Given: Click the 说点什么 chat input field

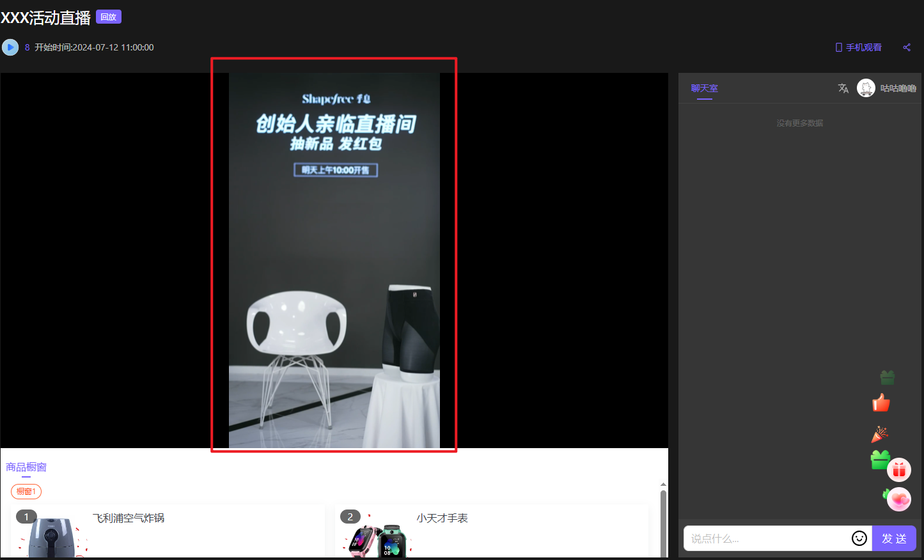Looking at the screenshot, I should 766,538.
